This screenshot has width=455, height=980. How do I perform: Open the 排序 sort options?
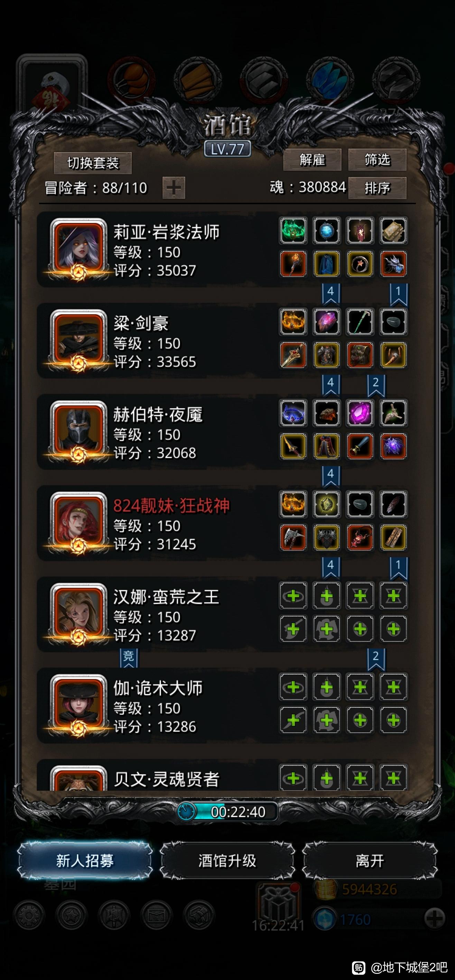[377, 188]
